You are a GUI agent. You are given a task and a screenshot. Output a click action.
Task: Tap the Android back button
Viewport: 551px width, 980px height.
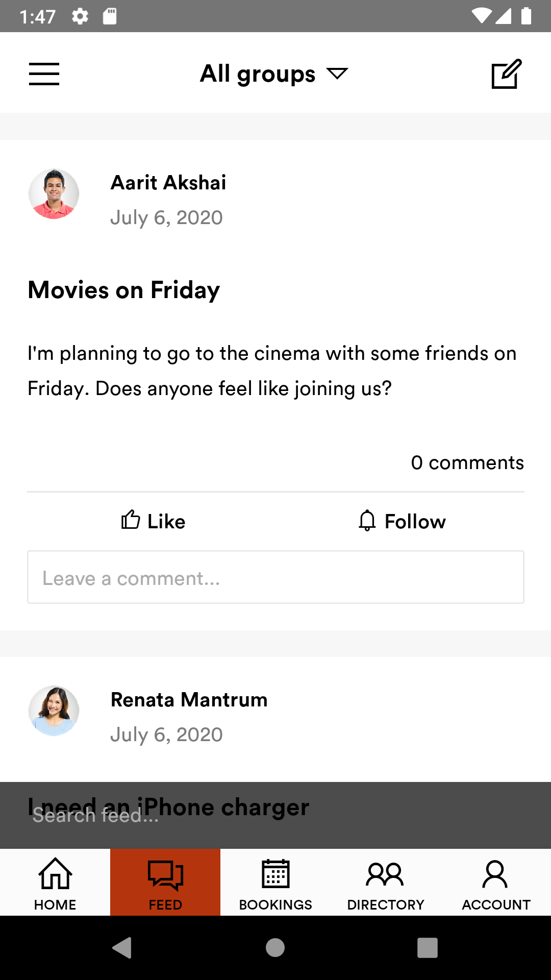pyautogui.click(x=122, y=948)
